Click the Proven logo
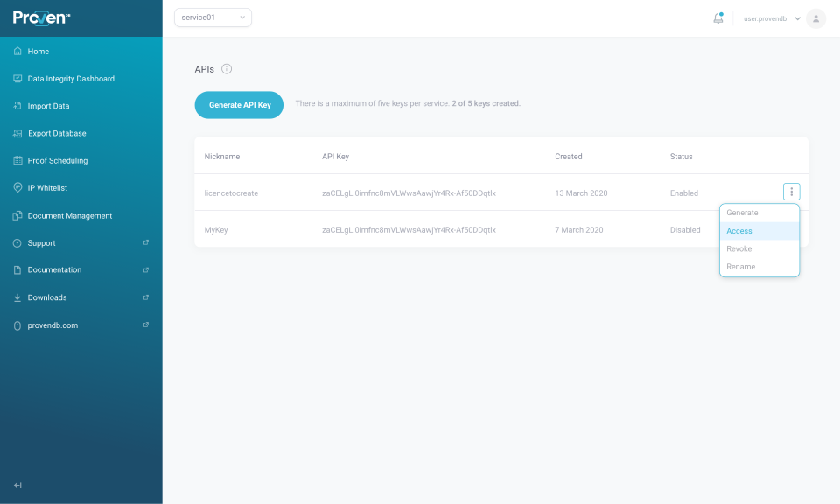This screenshot has width=840, height=504. click(42, 18)
